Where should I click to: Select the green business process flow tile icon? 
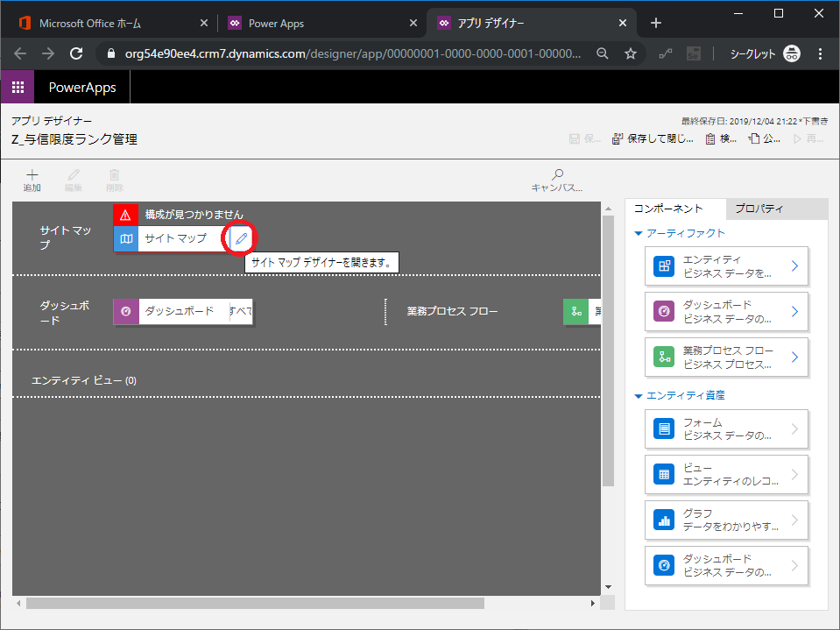[576, 311]
